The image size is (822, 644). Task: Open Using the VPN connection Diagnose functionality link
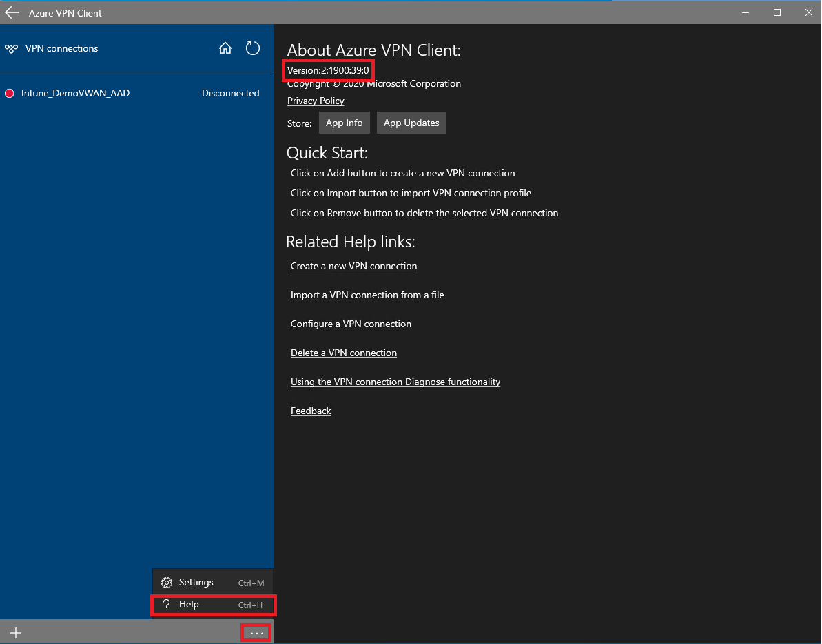[395, 382]
